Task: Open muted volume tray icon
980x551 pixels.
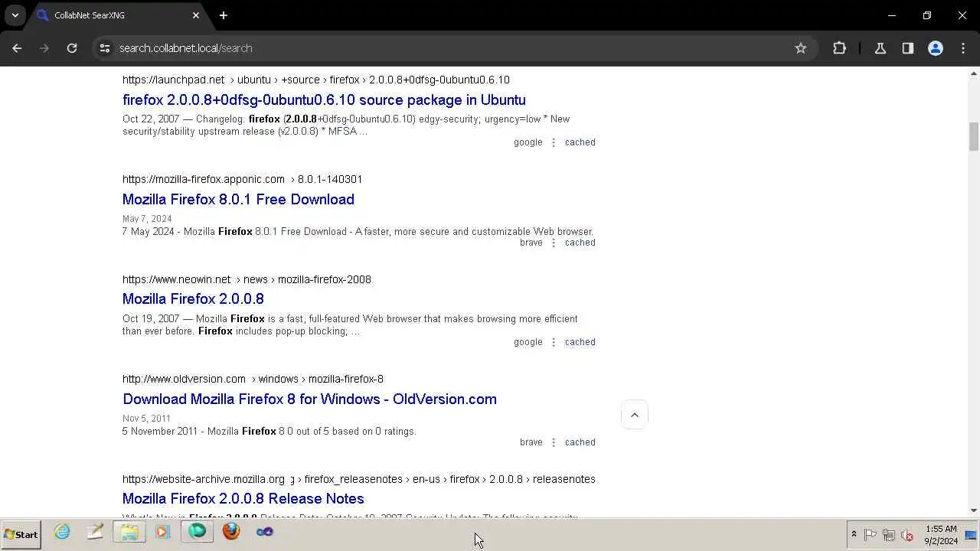Action: (907, 535)
